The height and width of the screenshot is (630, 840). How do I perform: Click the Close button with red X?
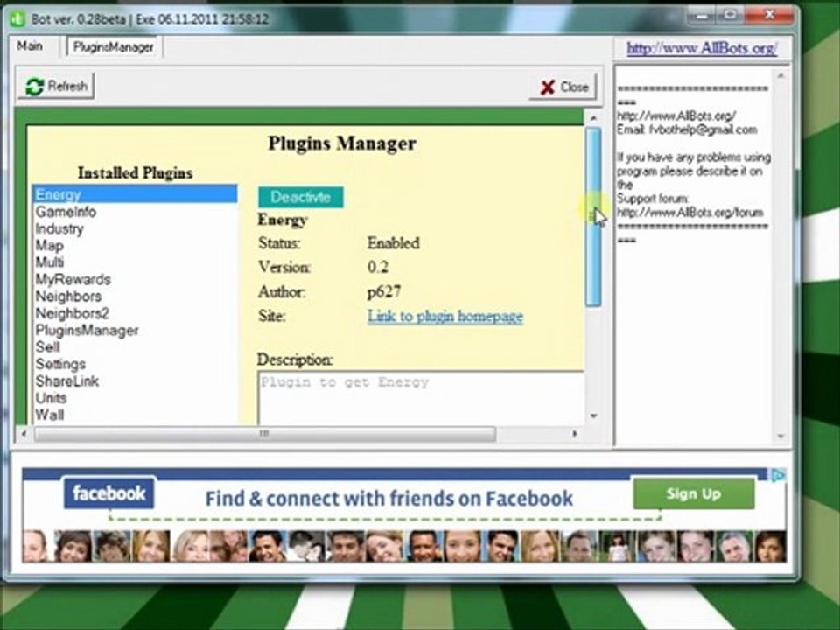point(563,87)
